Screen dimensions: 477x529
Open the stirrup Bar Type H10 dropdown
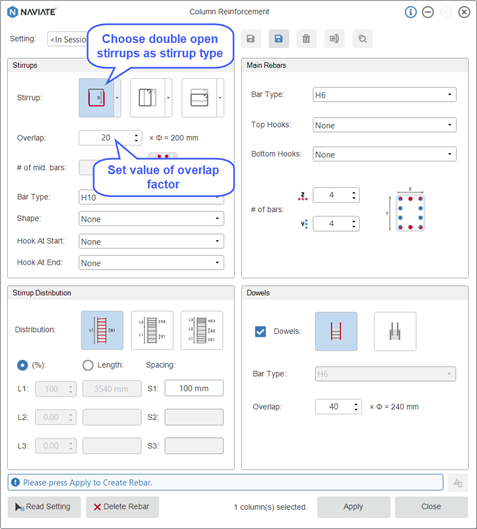click(x=151, y=197)
